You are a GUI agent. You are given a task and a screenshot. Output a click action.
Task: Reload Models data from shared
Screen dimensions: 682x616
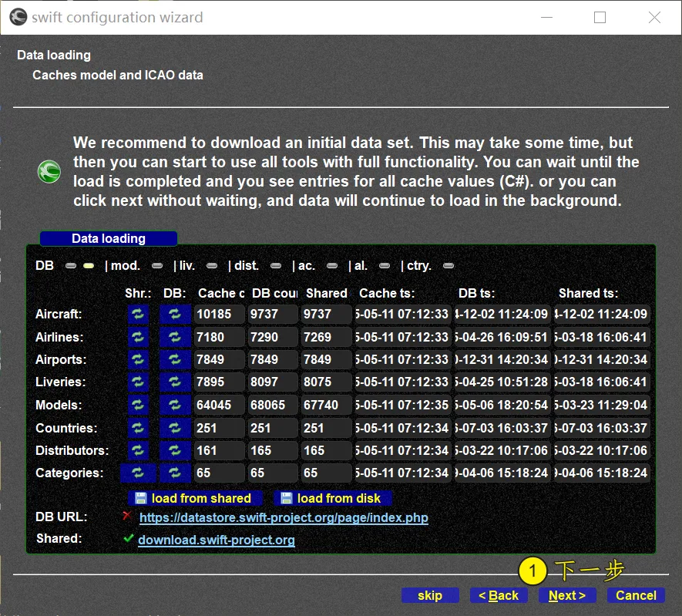pos(138,405)
